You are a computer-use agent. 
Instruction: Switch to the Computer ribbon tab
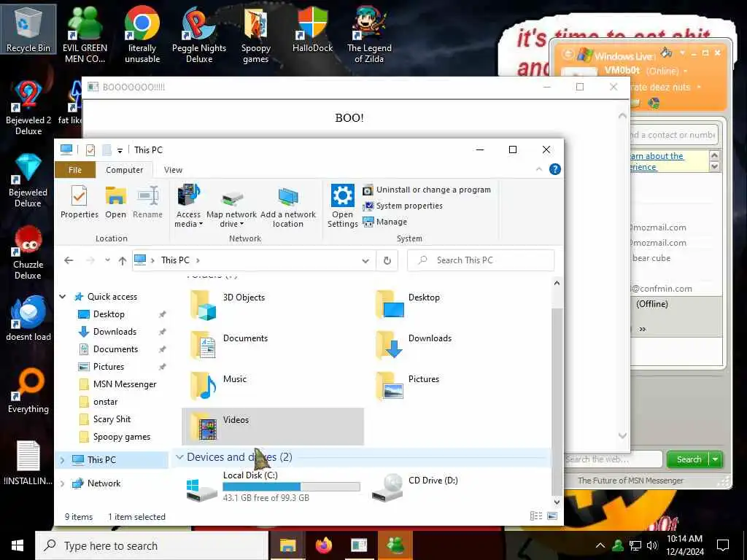tap(124, 170)
